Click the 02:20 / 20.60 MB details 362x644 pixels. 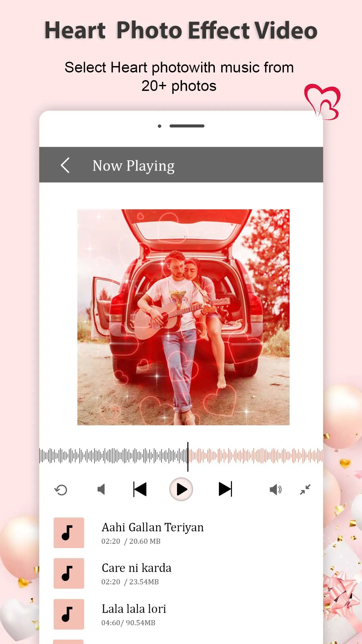[x=131, y=541]
